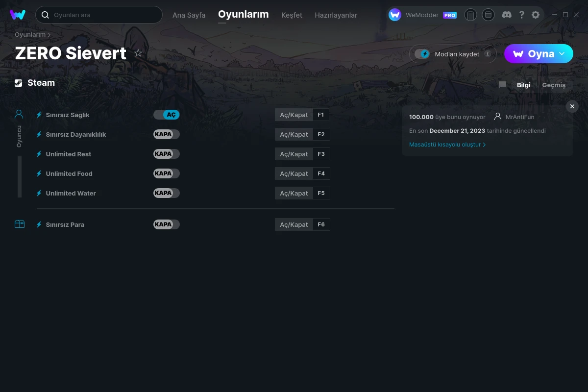Toggle Sınırsız Sağlık switch off
The width and height of the screenshot is (588, 392).
(x=167, y=115)
